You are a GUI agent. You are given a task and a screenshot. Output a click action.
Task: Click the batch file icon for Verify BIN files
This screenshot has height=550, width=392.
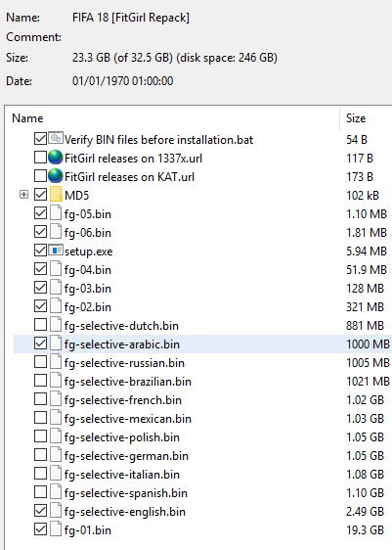click(x=56, y=139)
